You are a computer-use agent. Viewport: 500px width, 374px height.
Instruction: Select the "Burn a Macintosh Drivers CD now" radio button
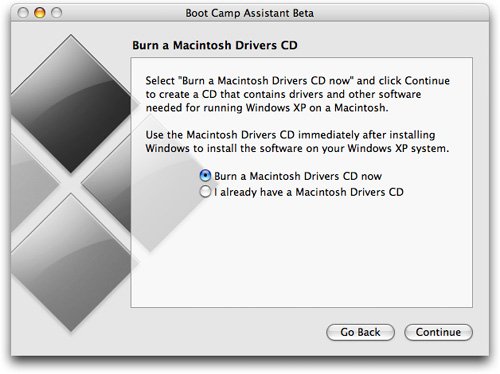click(205, 176)
